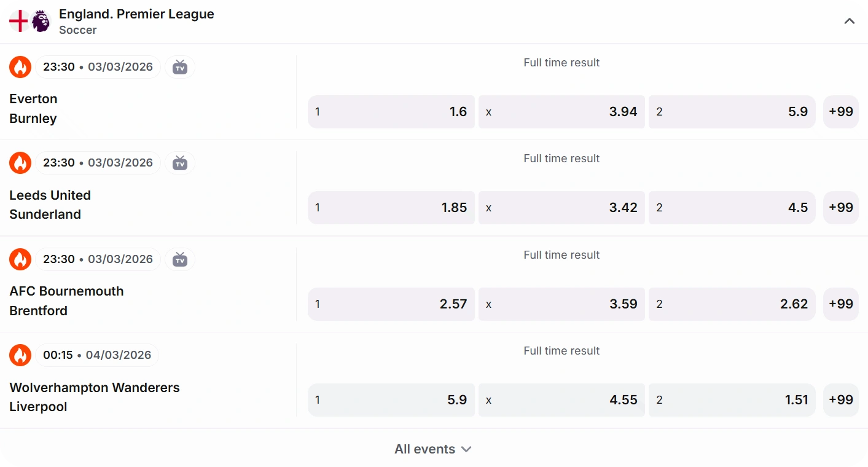The height and width of the screenshot is (467, 868).
Task: Show +99 markets for Wolverhampton vs Liverpool
Action: [x=841, y=400]
